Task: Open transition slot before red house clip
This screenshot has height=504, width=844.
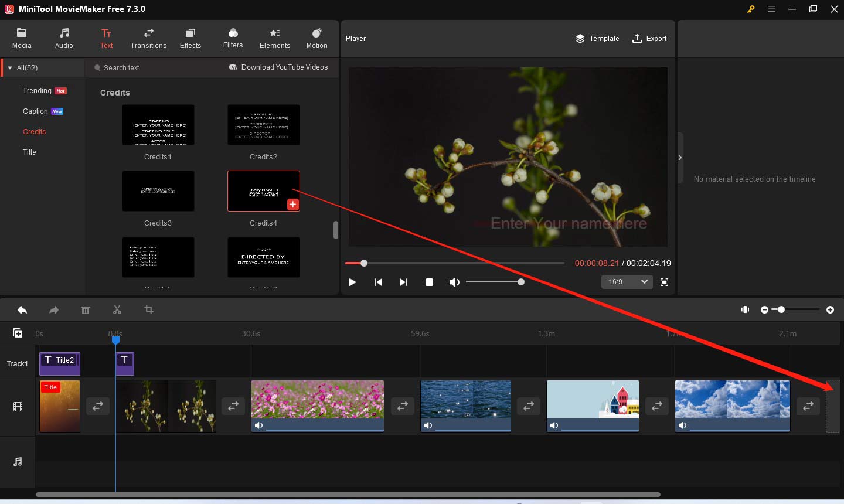Action: pos(529,406)
